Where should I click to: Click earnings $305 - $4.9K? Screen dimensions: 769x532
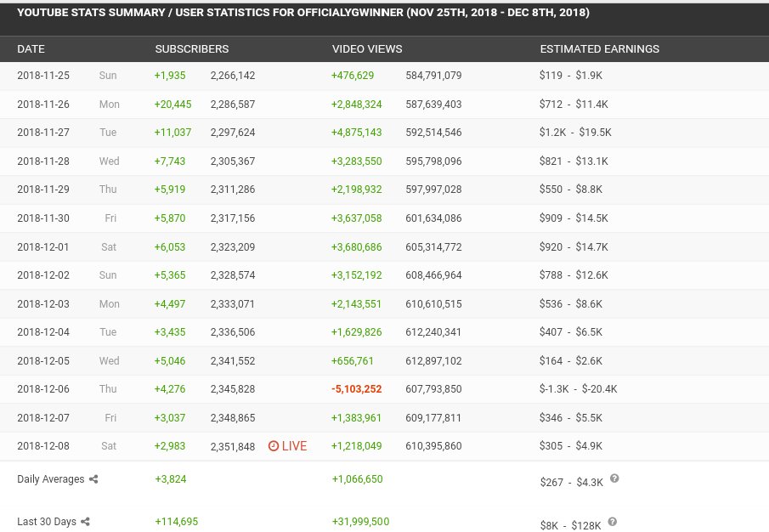tap(571, 445)
